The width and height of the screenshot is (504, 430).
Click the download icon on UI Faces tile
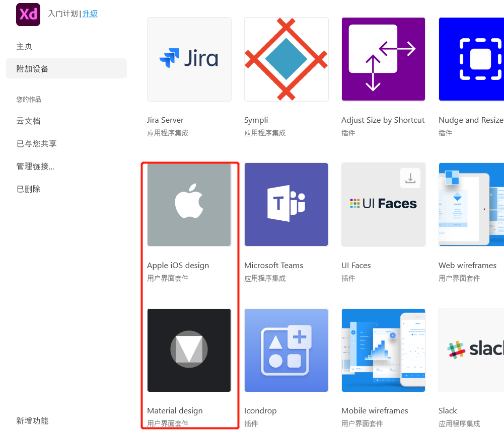[410, 178]
